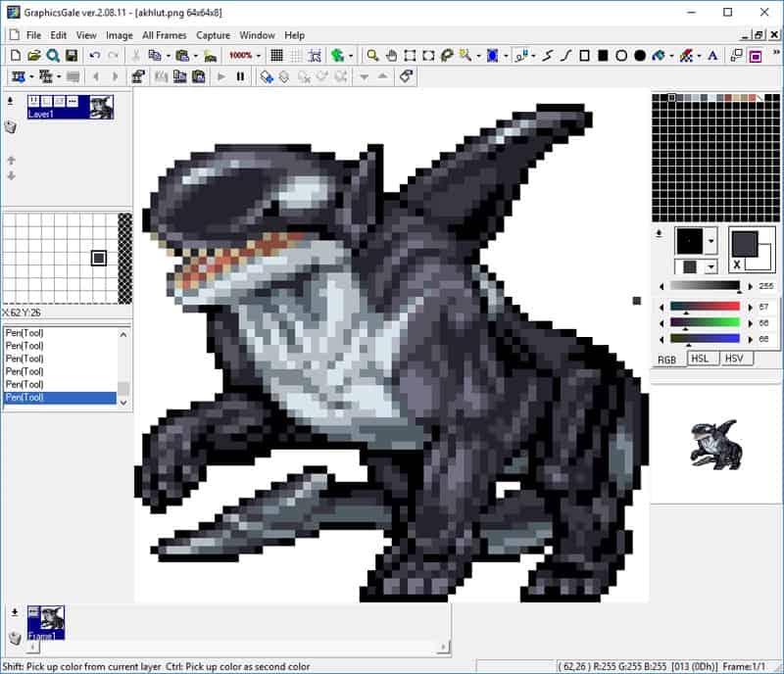The image size is (784, 674).
Task: Select the flood fill bucket tool
Action: tap(659, 56)
